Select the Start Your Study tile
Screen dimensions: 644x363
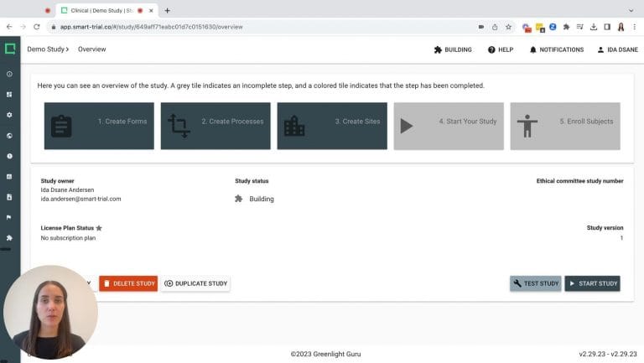449,126
